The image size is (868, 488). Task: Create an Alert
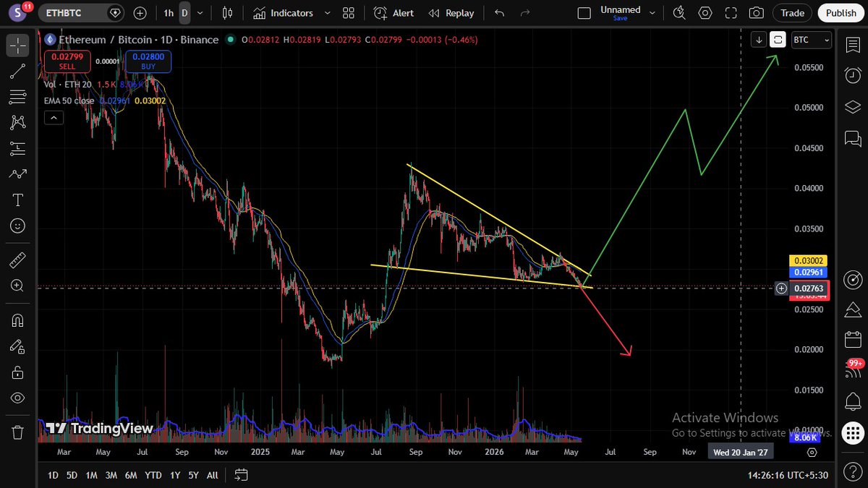click(x=394, y=13)
